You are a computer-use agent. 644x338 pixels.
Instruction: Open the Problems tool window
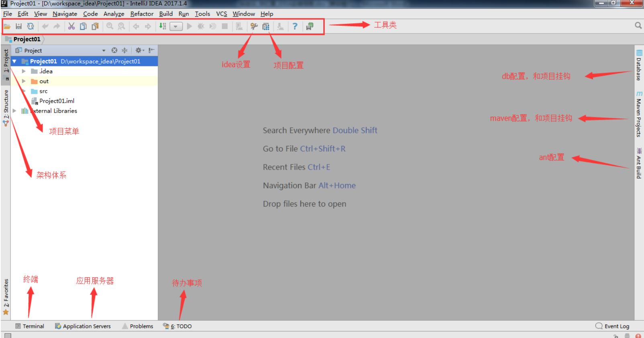coord(138,326)
